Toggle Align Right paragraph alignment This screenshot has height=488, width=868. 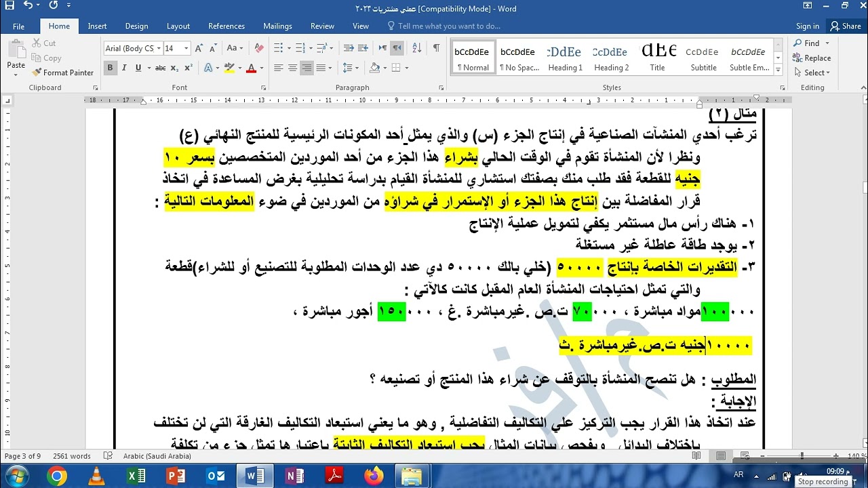[x=307, y=68]
